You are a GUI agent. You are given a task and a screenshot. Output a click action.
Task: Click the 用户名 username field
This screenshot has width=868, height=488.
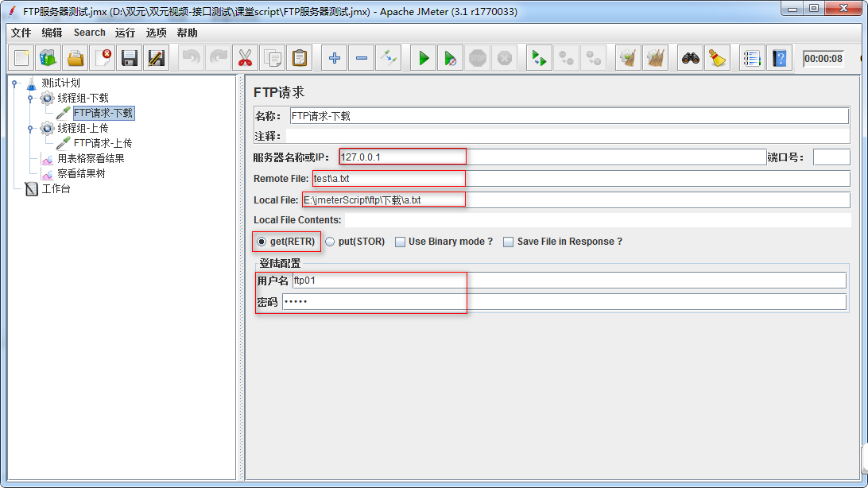pyautogui.click(x=569, y=281)
